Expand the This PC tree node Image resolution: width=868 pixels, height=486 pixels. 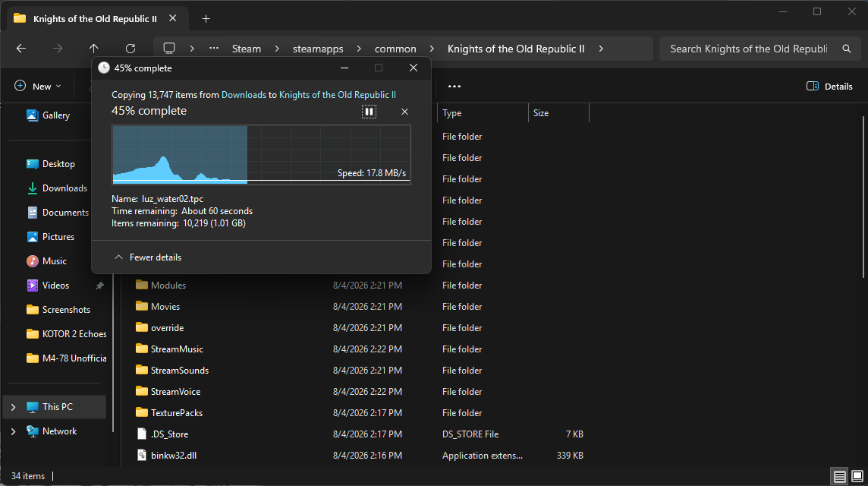[14, 407]
